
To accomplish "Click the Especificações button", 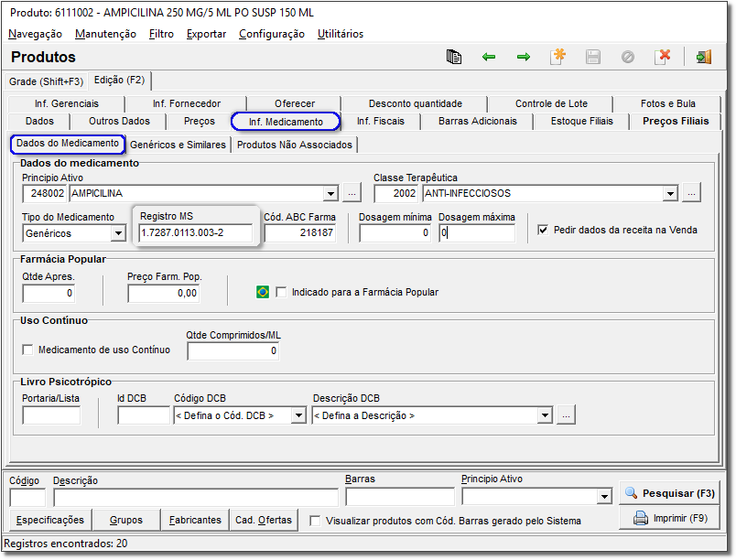I will (50, 520).
